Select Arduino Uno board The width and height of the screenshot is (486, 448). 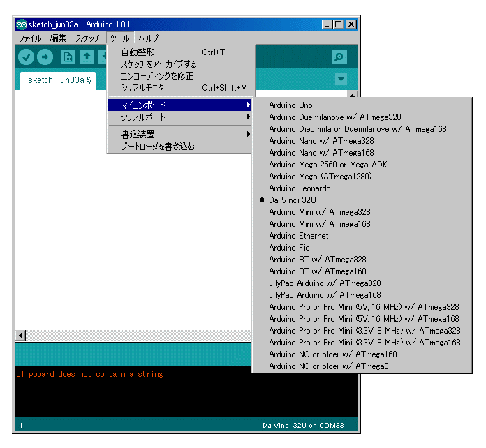(x=362, y=105)
